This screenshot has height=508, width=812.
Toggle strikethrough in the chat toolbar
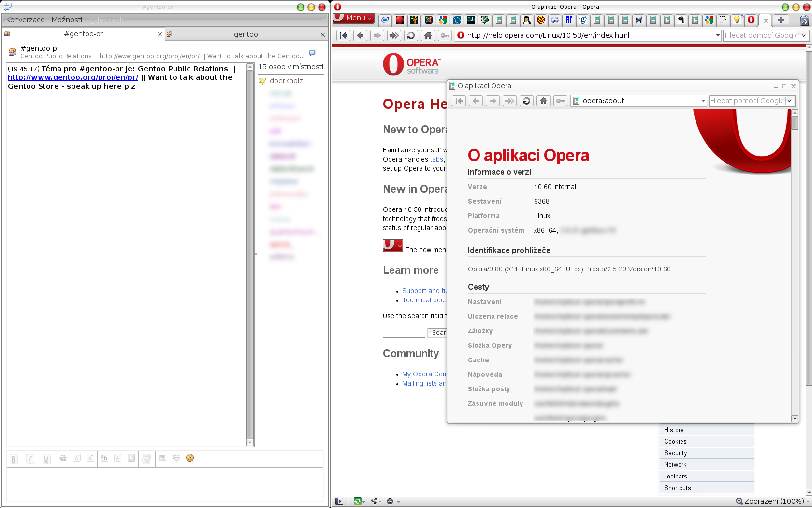(63, 458)
